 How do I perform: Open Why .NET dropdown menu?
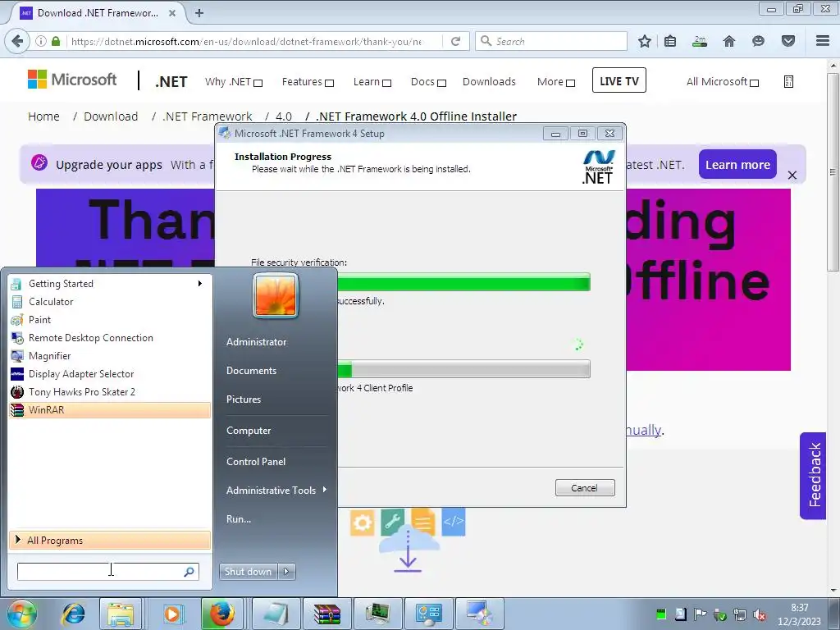click(234, 82)
